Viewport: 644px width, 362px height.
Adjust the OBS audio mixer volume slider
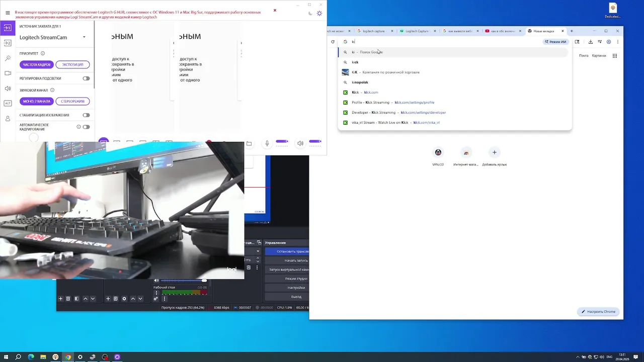(184, 281)
